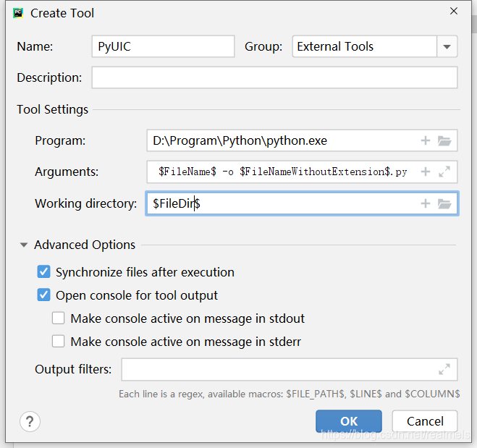Enable Make console active on message in stdout
The width and height of the screenshot is (477, 448).
(x=58, y=318)
